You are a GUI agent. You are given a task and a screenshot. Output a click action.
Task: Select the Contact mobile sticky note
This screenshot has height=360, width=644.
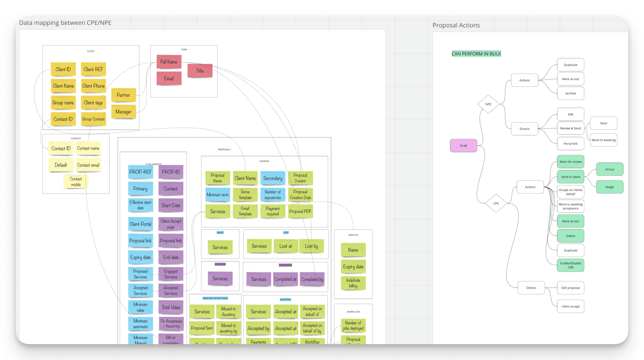[76, 182]
